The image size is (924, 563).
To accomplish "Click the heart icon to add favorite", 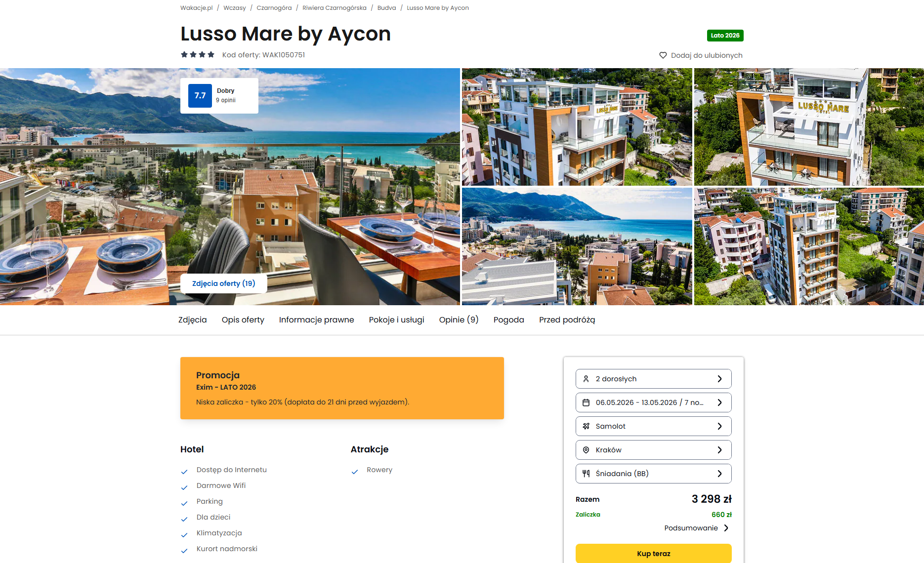I will 663,55.
